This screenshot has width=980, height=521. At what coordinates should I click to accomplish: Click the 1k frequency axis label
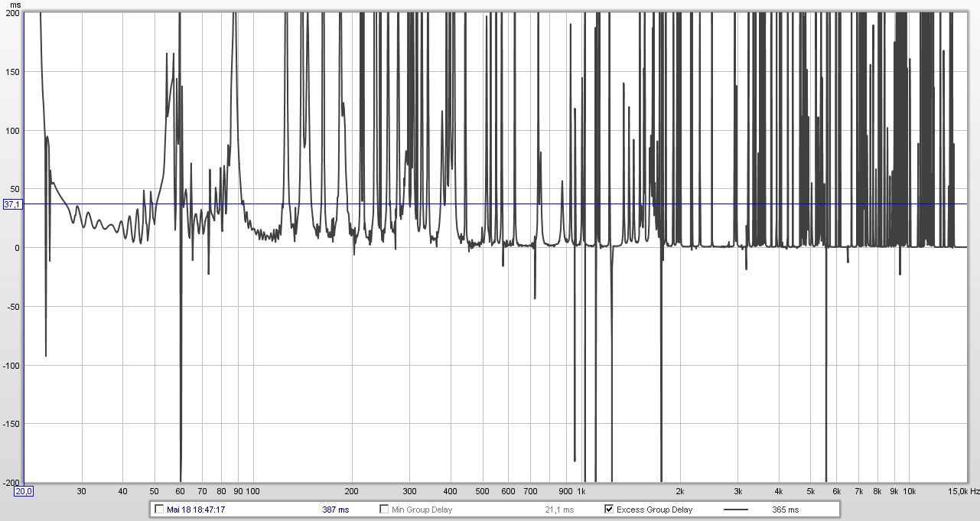click(581, 491)
